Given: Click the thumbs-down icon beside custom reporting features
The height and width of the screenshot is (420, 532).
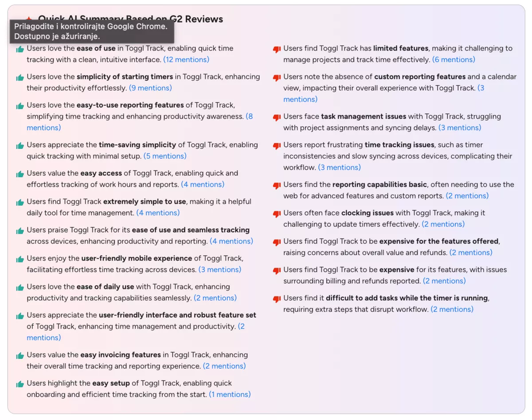Looking at the screenshot, I should (x=276, y=77).
